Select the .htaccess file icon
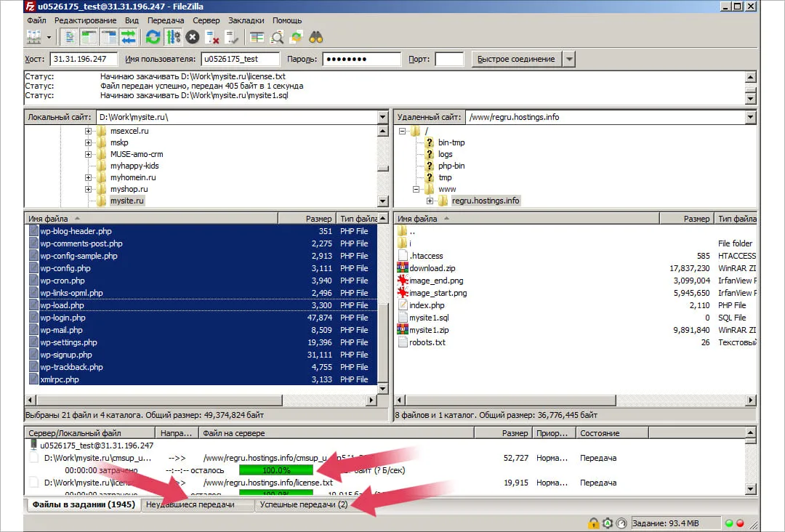 [403, 256]
